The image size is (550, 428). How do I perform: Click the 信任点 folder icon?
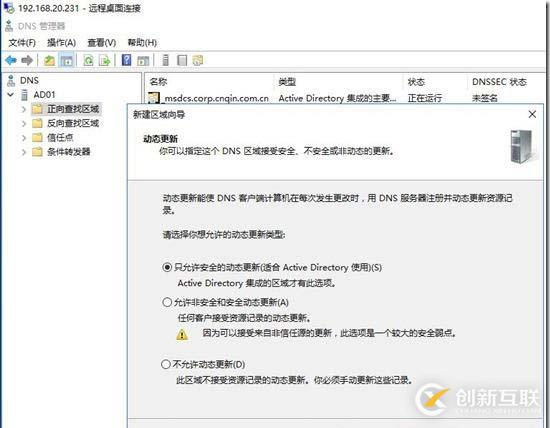[37, 138]
